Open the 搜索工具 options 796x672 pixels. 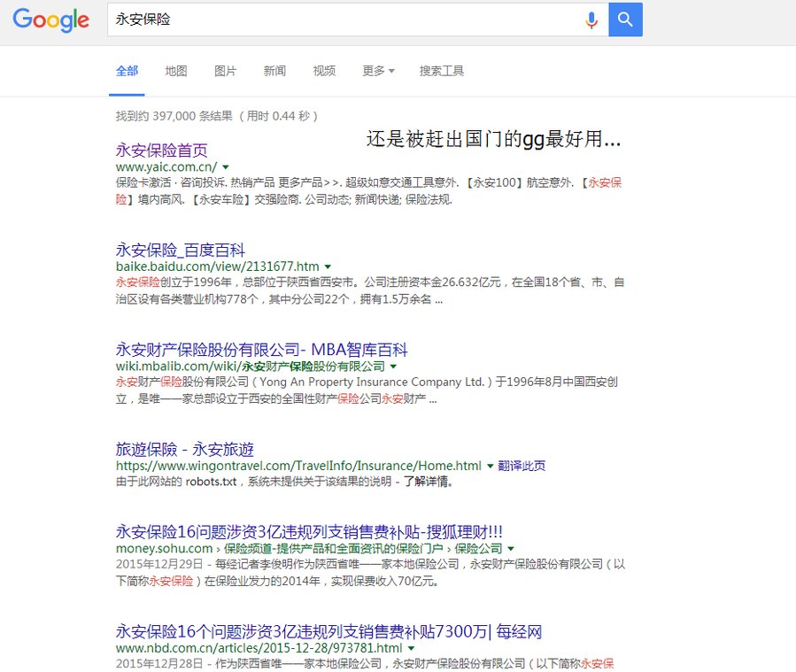click(x=441, y=71)
